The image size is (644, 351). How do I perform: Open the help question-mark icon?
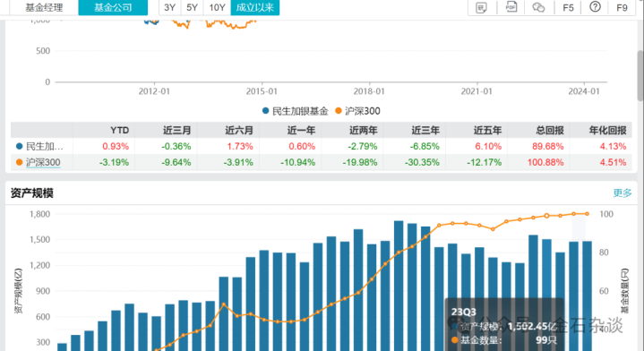pos(595,7)
